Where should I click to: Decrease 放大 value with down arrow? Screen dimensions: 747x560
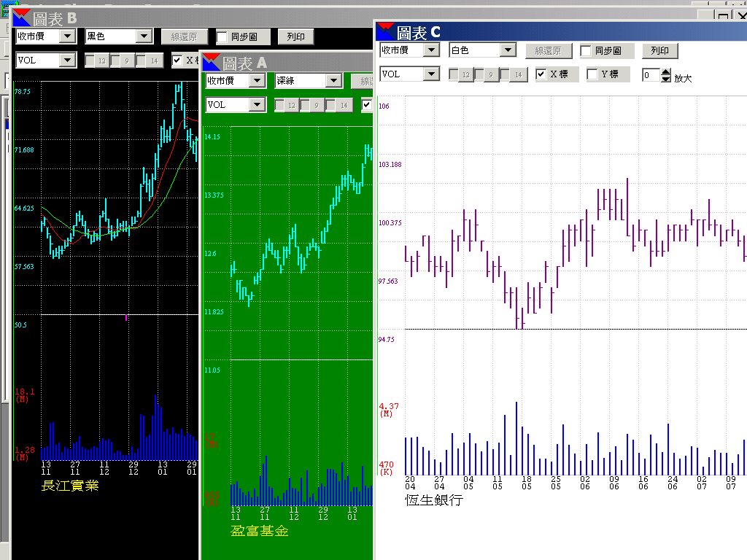(666, 79)
